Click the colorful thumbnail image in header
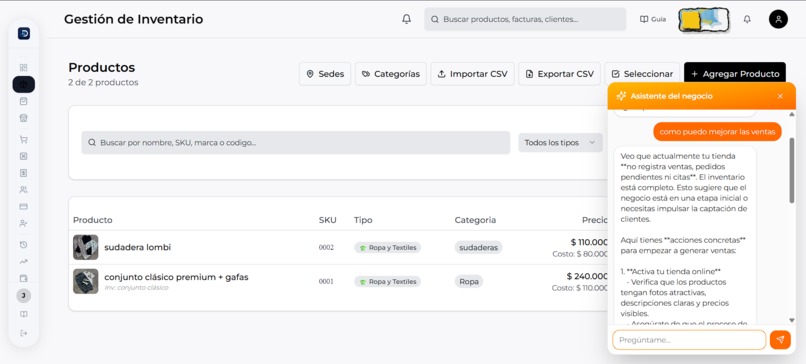Screen dimensions: 806x364 click(704, 20)
